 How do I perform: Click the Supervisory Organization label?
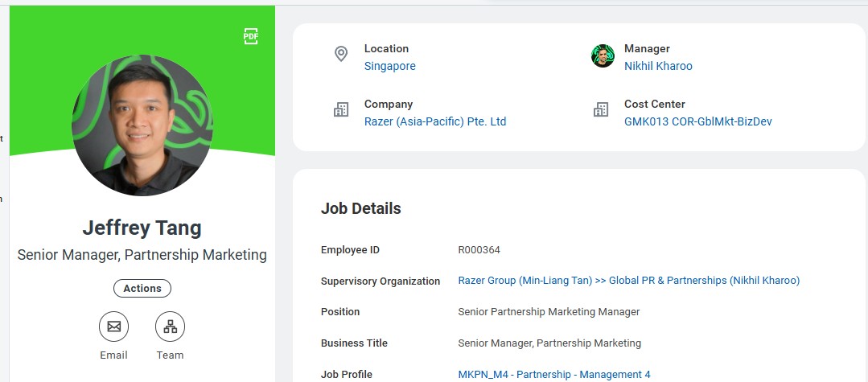[x=381, y=281]
